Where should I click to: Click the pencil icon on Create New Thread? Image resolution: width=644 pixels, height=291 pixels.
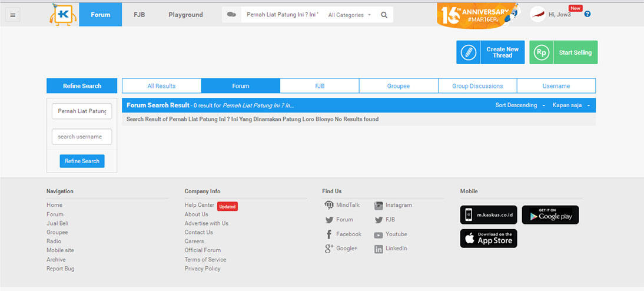tap(468, 52)
